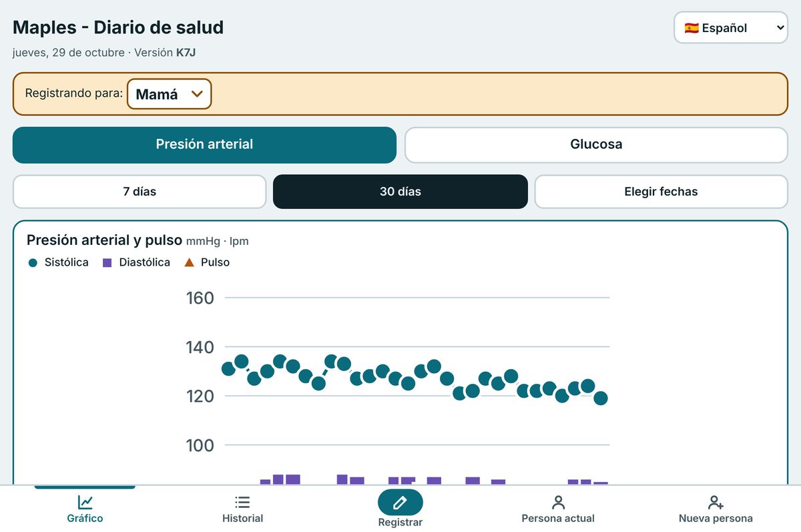Switch to the Presión arterial tab

pyautogui.click(x=204, y=145)
